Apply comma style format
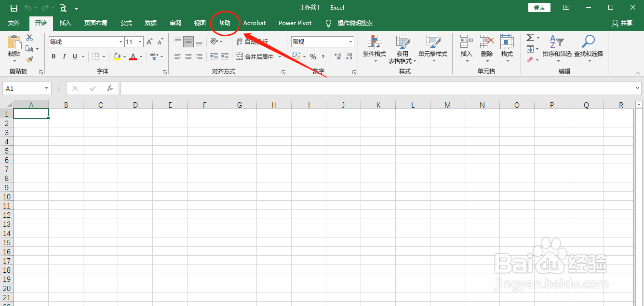Image resolution: width=644 pixels, height=306 pixels. 323,56
